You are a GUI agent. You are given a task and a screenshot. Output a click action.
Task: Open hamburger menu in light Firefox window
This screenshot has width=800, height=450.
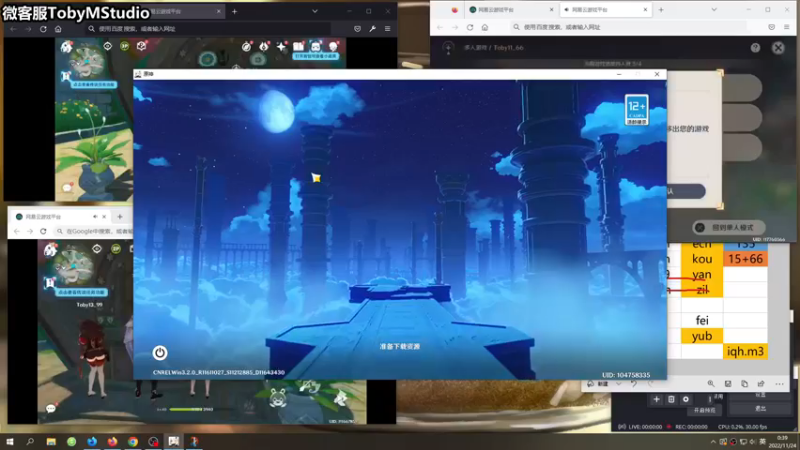(x=787, y=27)
